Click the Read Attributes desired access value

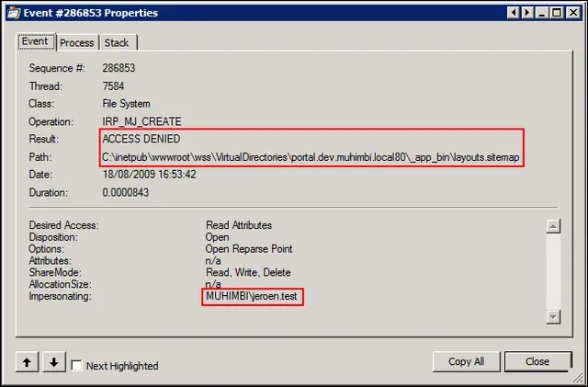(239, 225)
